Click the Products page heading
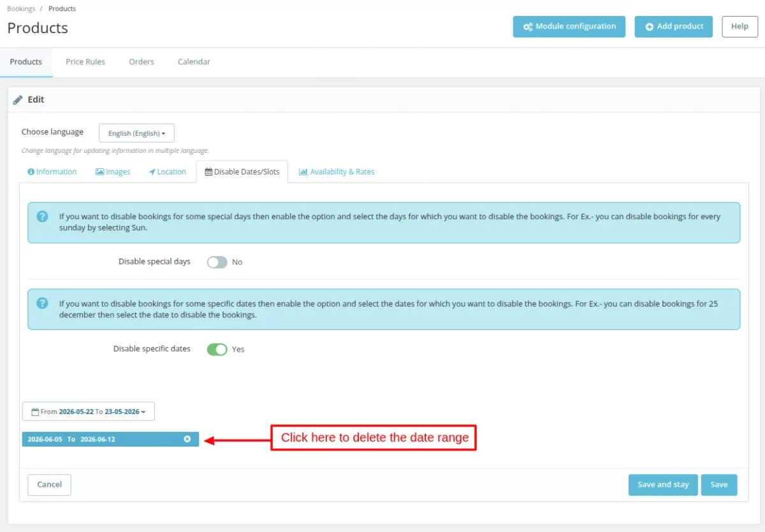765x532 pixels. tap(38, 28)
